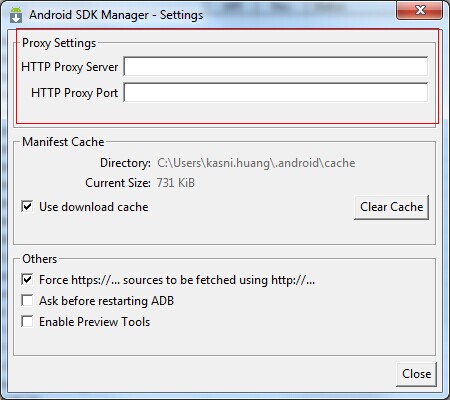This screenshot has width=450, height=400.
Task: Click the HTTP Proxy Port label
Action: pyautogui.click(x=75, y=93)
